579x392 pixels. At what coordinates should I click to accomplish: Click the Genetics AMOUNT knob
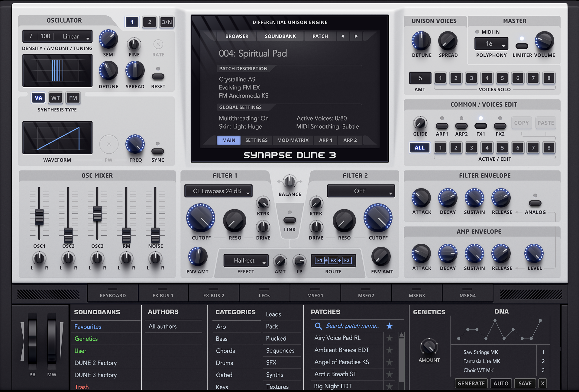(429, 347)
